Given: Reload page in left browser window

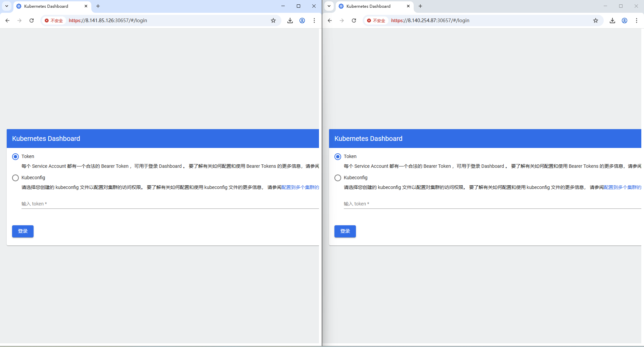Looking at the screenshot, I should click(32, 21).
